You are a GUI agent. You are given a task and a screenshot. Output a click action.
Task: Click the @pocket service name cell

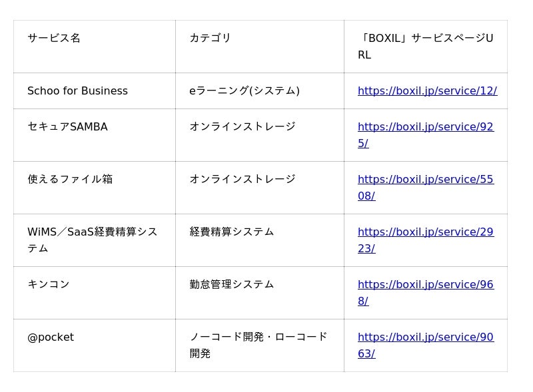(x=51, y=337)
